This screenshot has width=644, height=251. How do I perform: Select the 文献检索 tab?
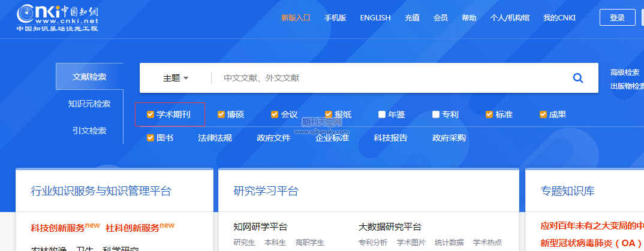[89, 77]
